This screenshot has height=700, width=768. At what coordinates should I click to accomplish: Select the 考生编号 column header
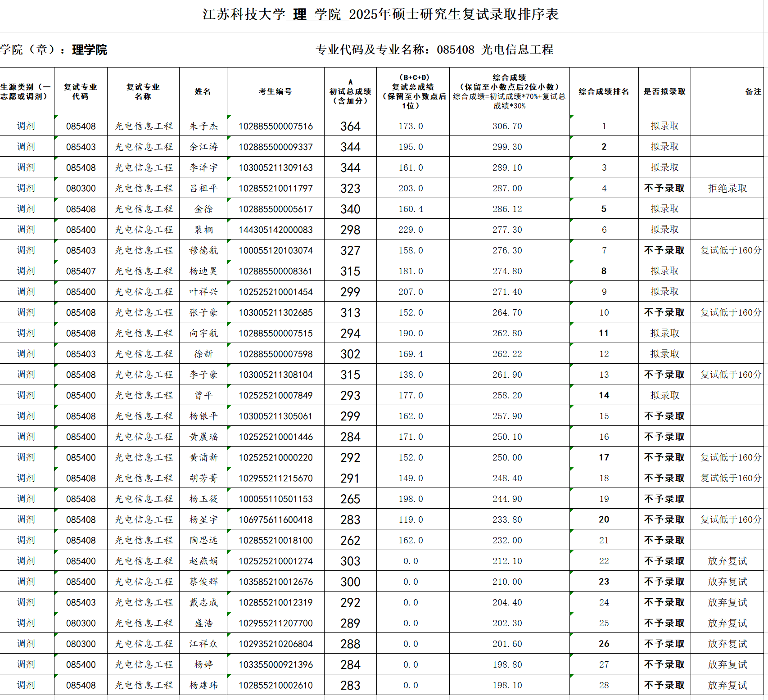click(275, 91)
